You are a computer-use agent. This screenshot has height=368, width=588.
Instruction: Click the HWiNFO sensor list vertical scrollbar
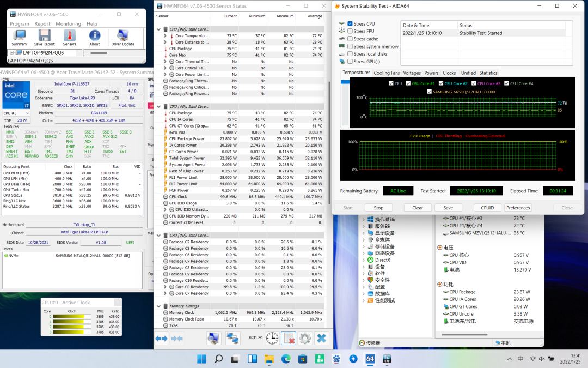[329, 143]
